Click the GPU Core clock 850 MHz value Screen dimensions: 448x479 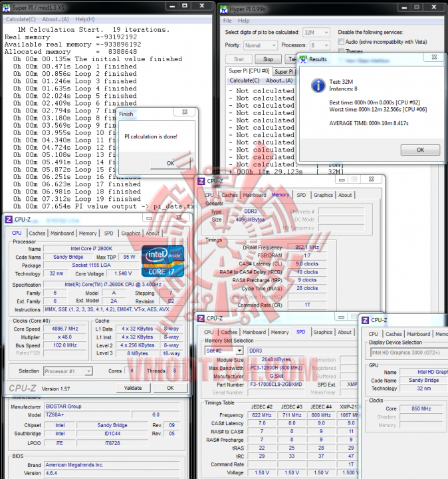coord(421,408)
